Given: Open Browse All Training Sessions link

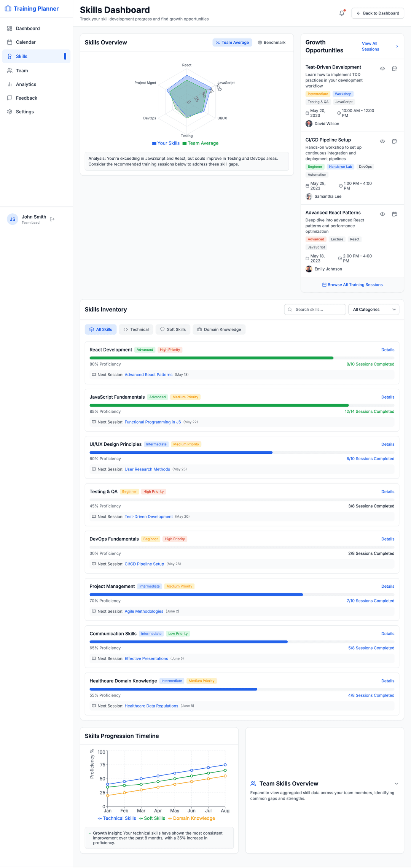Looking at the screenshot, I should tap(352, 285).
